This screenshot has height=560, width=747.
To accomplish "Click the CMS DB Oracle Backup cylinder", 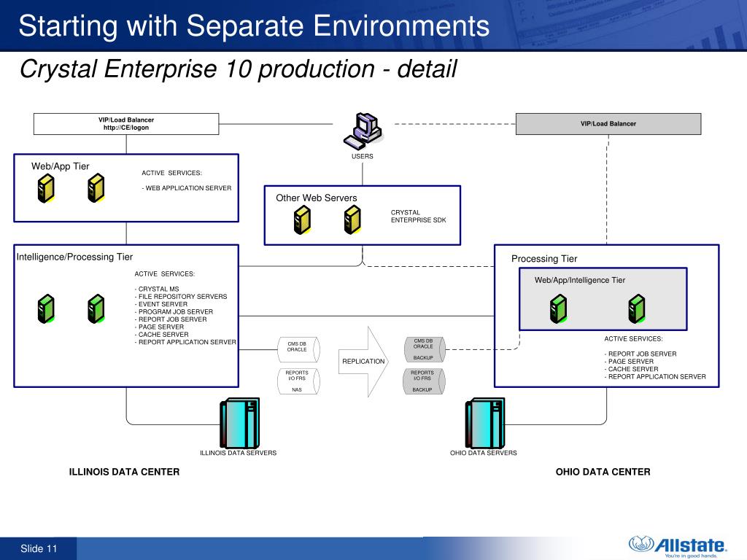I will [x=425, y=349].
